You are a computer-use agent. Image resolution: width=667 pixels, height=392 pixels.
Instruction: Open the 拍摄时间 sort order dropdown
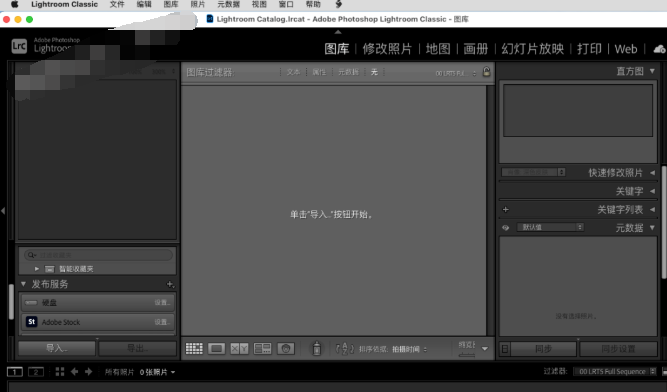[409, 349]
